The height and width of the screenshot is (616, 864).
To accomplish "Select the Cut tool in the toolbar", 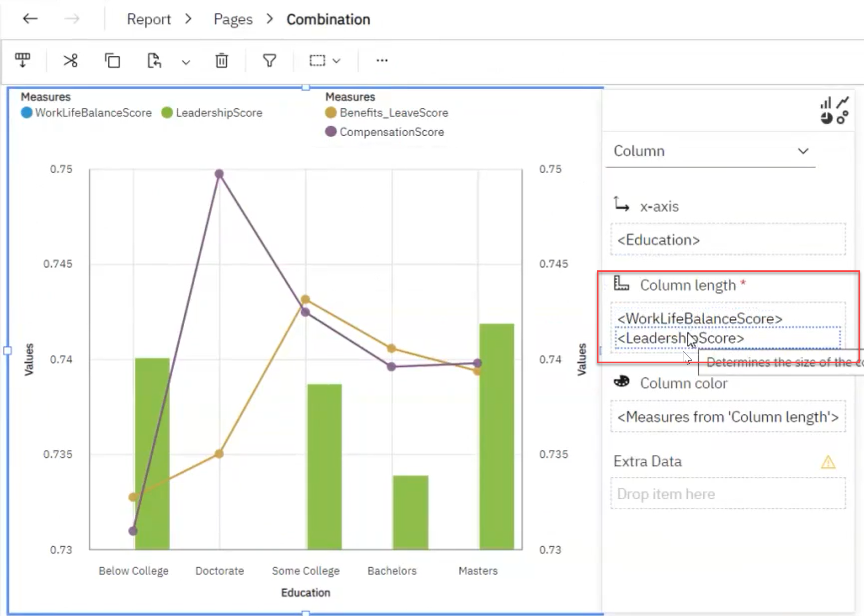I will [x=70, y=60].
